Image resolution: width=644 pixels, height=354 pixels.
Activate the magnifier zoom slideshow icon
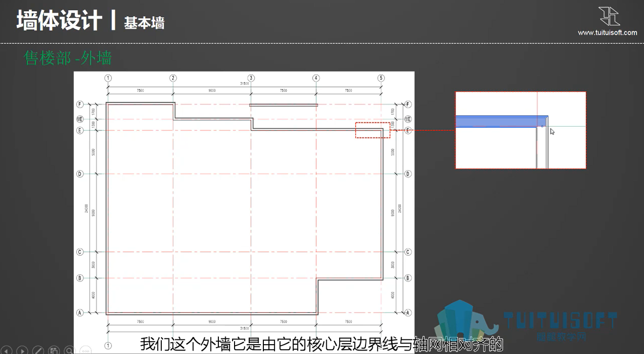pos(69,350)
